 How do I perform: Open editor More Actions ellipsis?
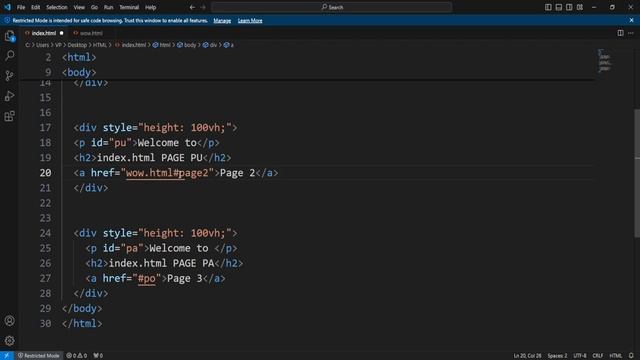click(x=631, y=33)
